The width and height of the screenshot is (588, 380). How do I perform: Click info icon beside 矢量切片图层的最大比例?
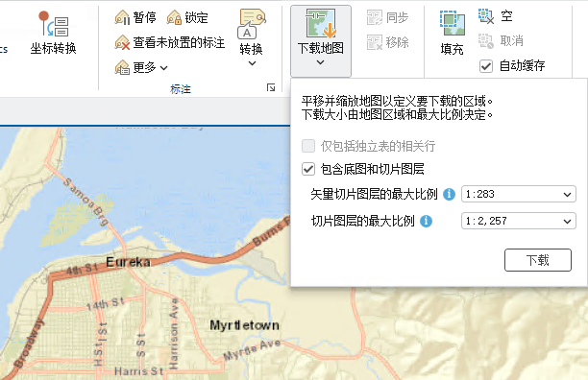click(449, 194)
